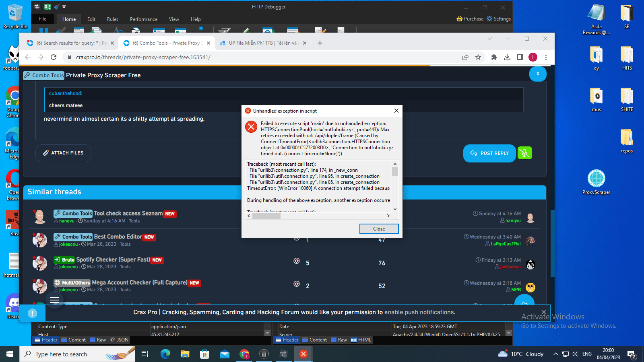Select Raw tab in request pane
The image size is (644, 362).
click(x=98, y=340)
